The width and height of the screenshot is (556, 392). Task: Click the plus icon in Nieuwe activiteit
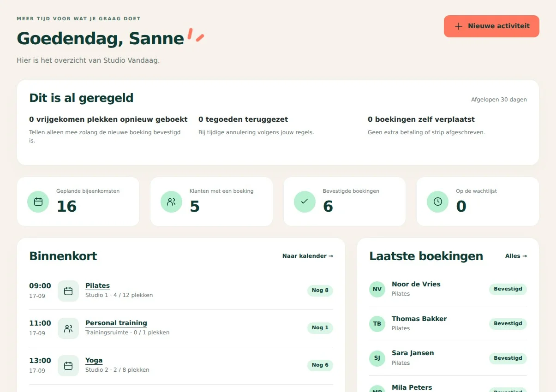click(x=459, y=26)
